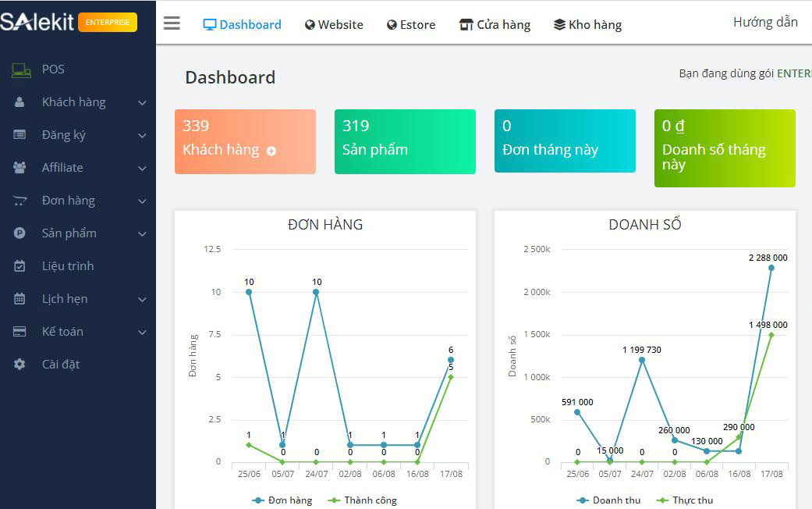Open POS from the sidebar
Image resolution: width=812 pixels, height=509 pixels.
click(53, 69)
